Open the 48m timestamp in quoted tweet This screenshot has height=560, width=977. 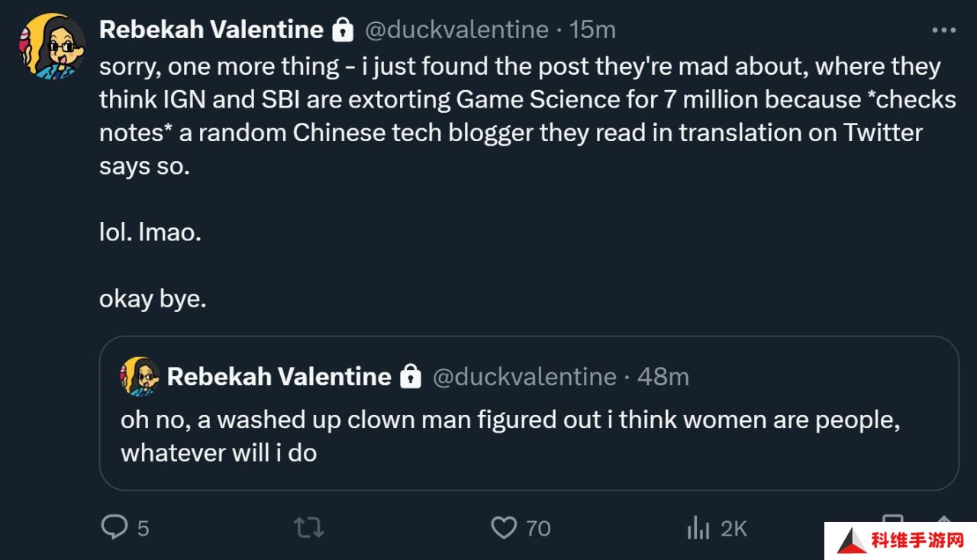663,376
